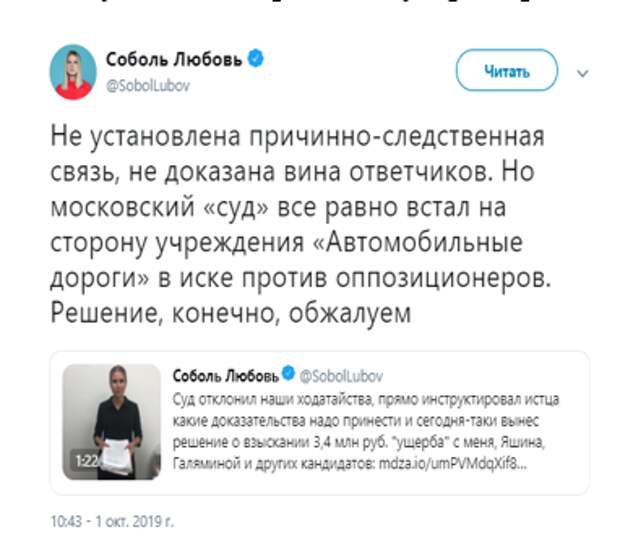Open the mdza.io/umPVMdqXif8 link
Image resolution: width=620 pixels, height=556 pixels.
453,463
